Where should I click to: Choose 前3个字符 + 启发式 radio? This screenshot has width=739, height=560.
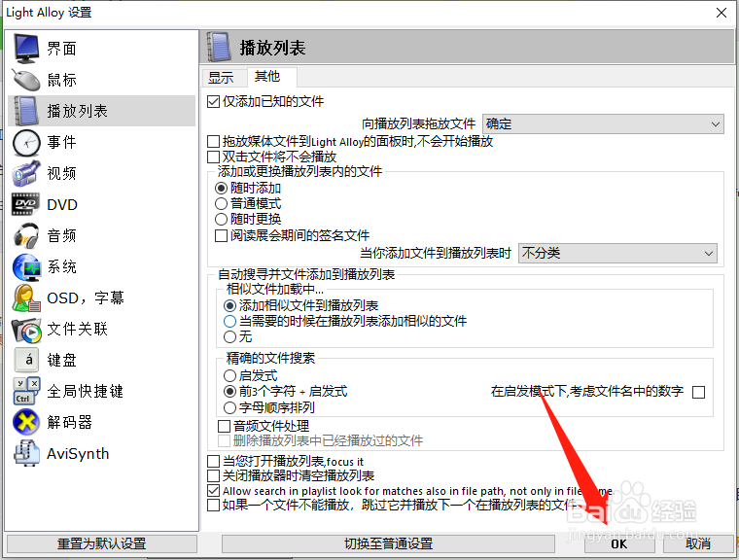point(229,391)
